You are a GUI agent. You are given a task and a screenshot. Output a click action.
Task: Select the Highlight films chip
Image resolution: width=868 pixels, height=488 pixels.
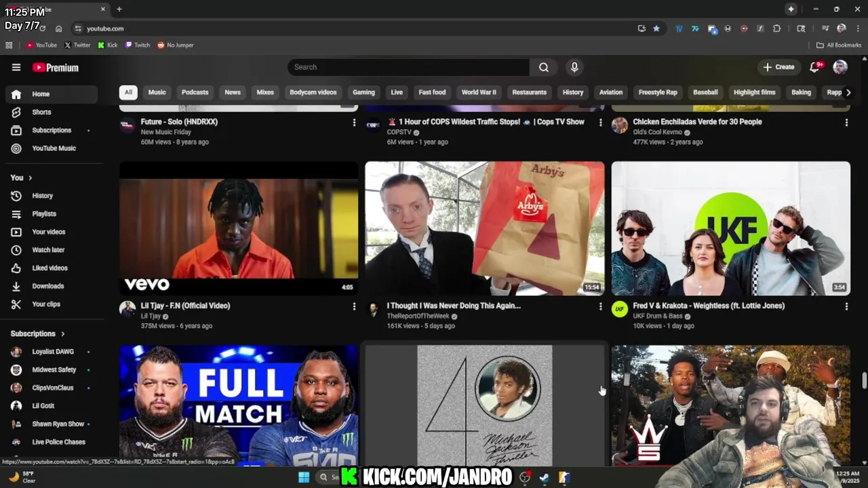(x=754, y=92)
